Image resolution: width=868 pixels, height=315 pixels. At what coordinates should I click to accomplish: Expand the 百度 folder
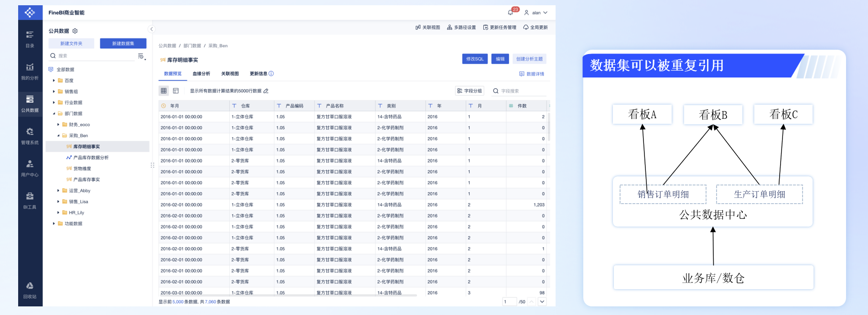(54, 81)
